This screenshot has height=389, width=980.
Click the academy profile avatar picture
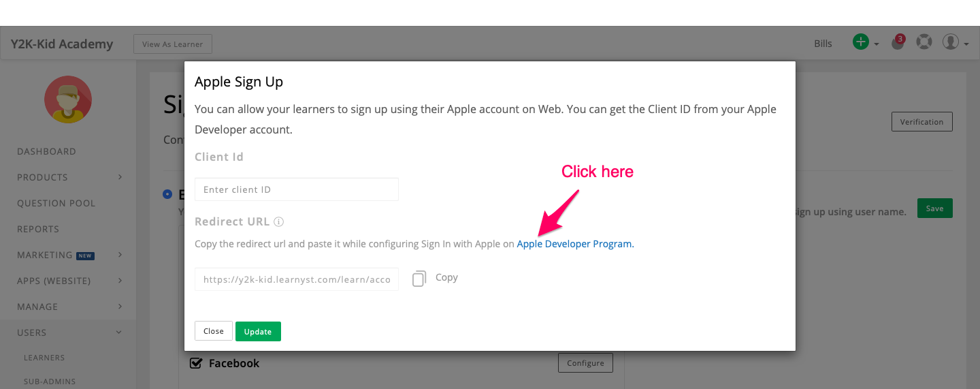[x=68, y=99]
